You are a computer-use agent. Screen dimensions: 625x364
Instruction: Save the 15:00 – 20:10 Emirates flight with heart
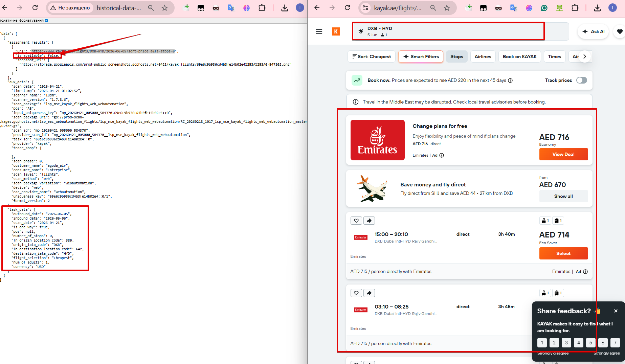356,221
